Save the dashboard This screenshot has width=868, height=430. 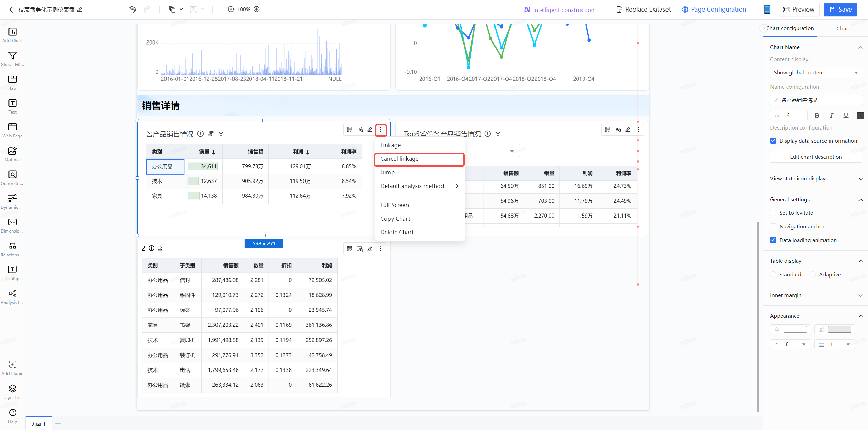click(x=840, y=10)
